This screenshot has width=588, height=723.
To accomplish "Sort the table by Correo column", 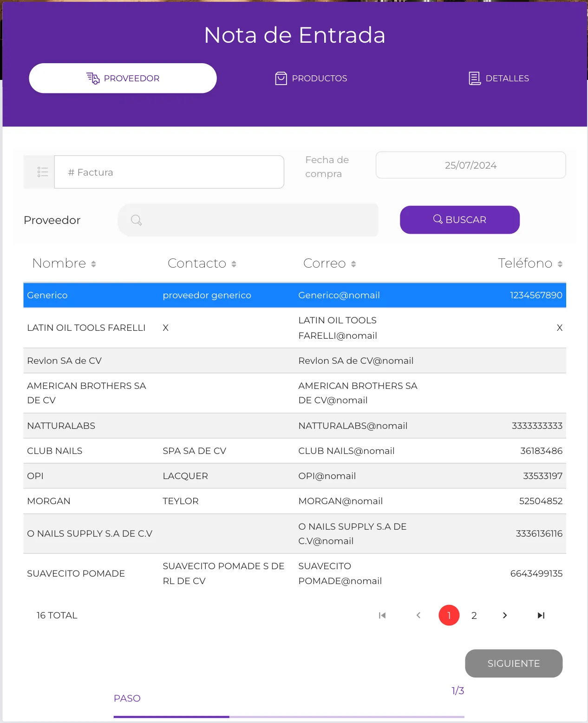I will (330, 263).
